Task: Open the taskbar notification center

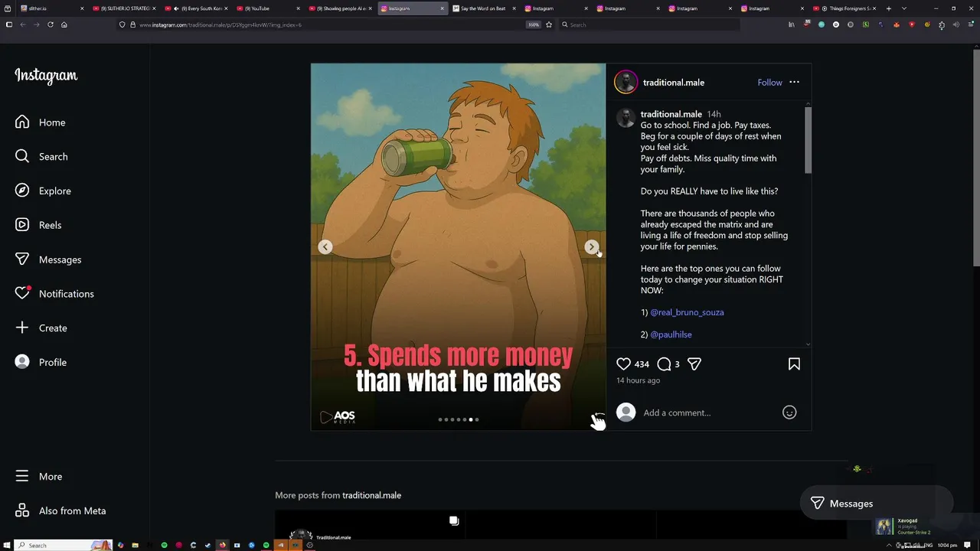Action: pos(968,545)
